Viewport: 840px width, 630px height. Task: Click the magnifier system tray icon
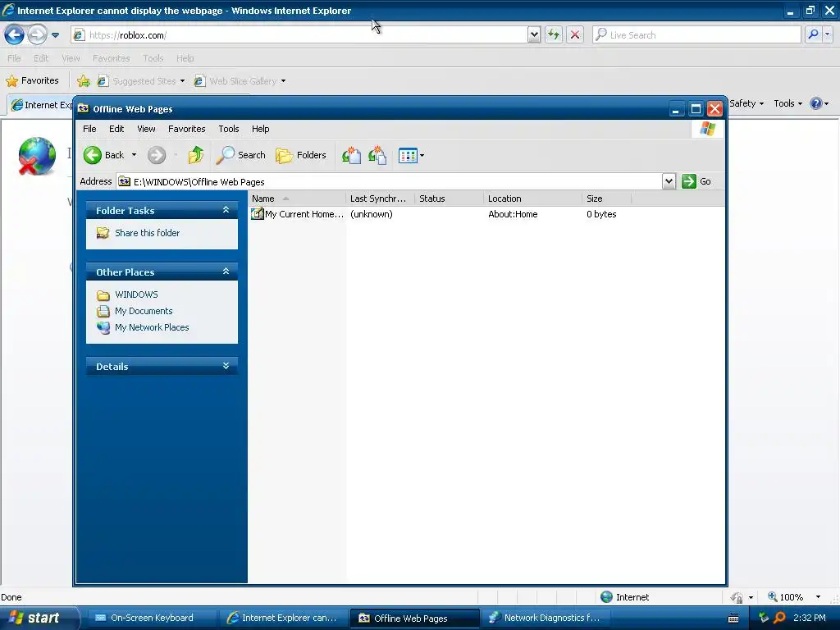point(780,618)
